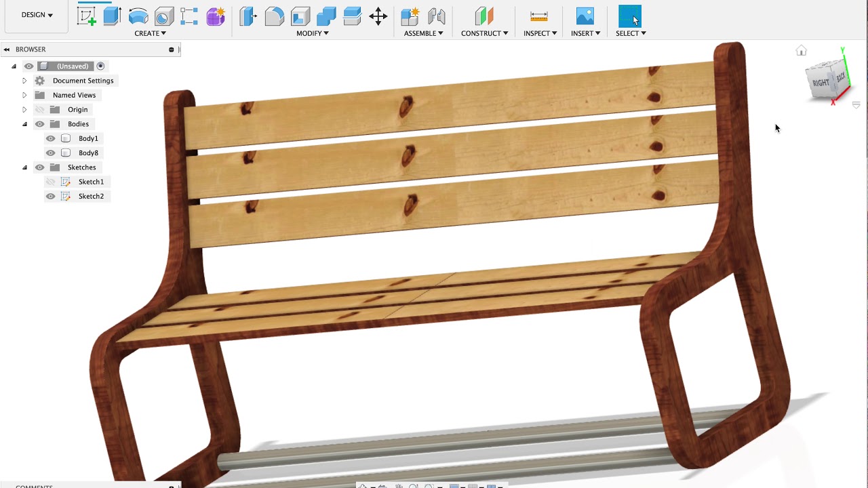Collapse the Bodies folder
868x488 pixels.
click(x=24, y=124)
